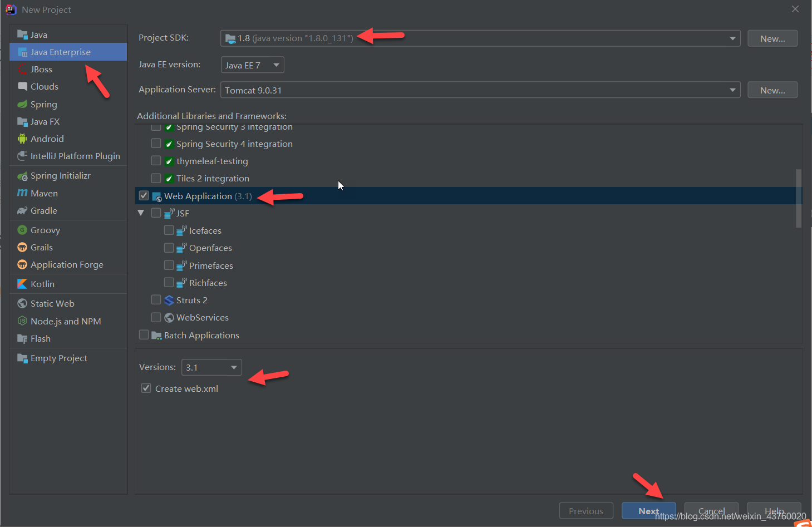
Task: Click the Clouds icon in sidebar
Action: [x=22, y=86]
